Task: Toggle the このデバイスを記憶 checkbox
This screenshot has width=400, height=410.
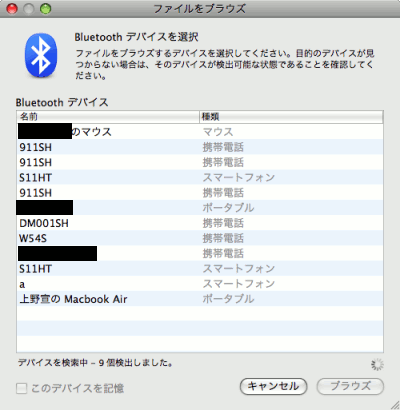Action: click(x=22, y=388)
